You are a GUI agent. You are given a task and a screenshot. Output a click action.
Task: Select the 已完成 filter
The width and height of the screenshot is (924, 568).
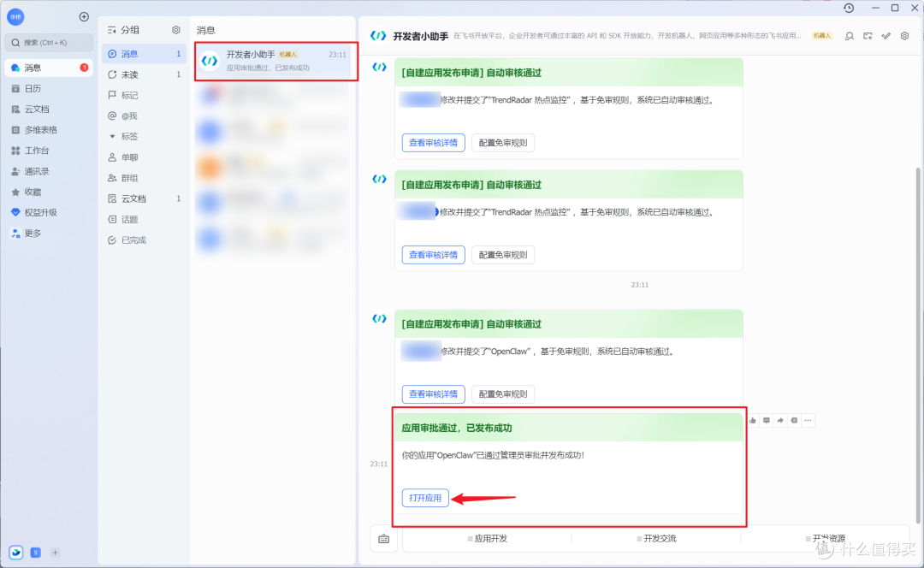click(144, 240)
